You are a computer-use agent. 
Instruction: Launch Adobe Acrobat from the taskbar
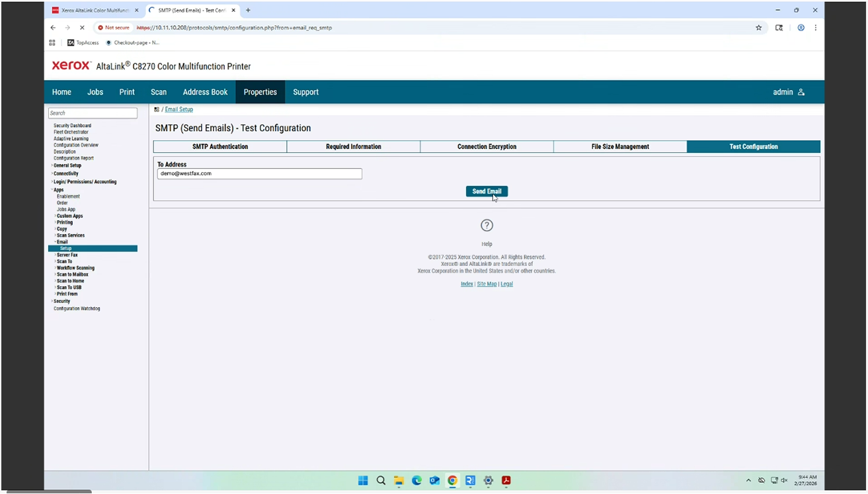(506, 481)
